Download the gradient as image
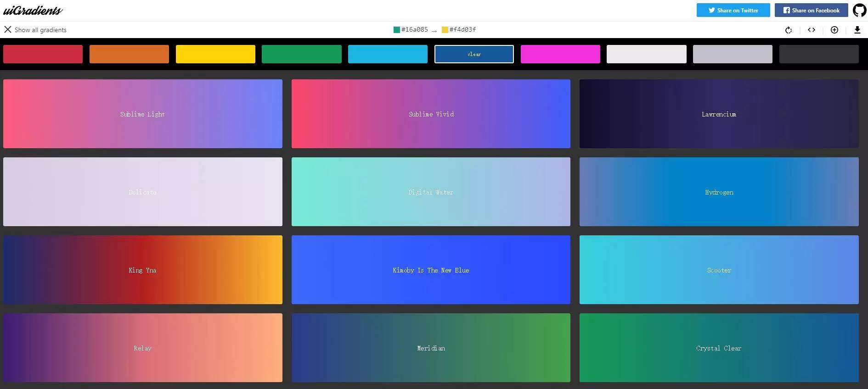868x389 pixels. coord(857,30)
